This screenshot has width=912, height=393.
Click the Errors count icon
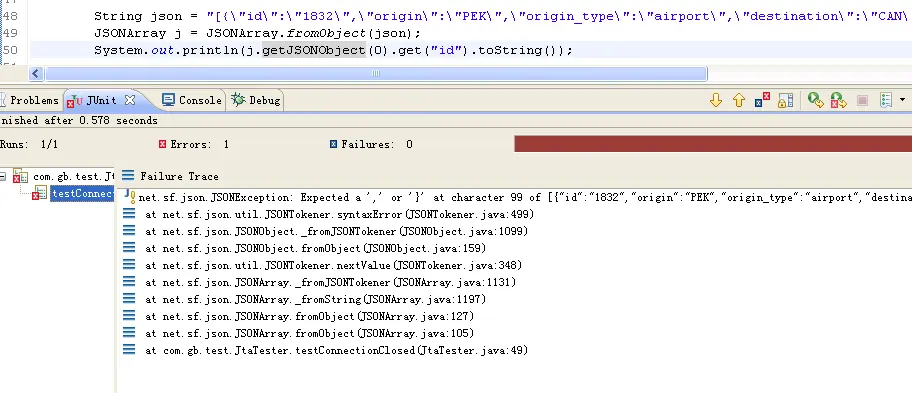pos(162,144)
